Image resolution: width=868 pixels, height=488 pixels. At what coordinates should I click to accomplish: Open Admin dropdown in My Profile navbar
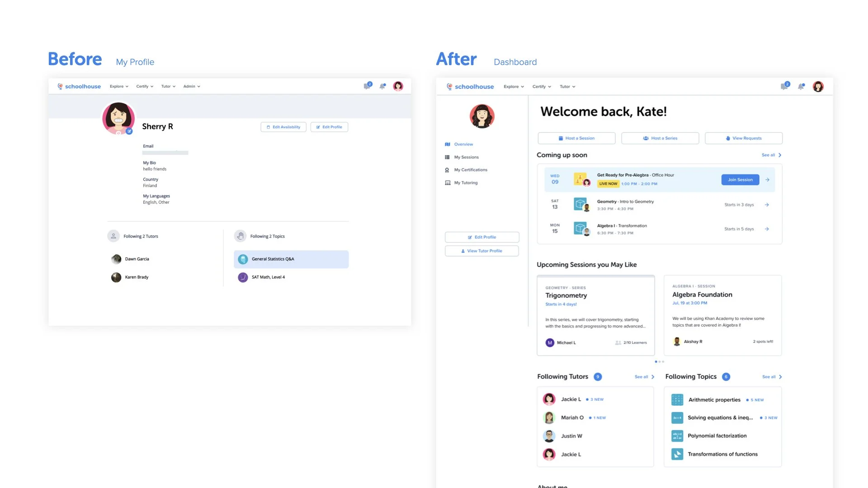coord(192,86)
